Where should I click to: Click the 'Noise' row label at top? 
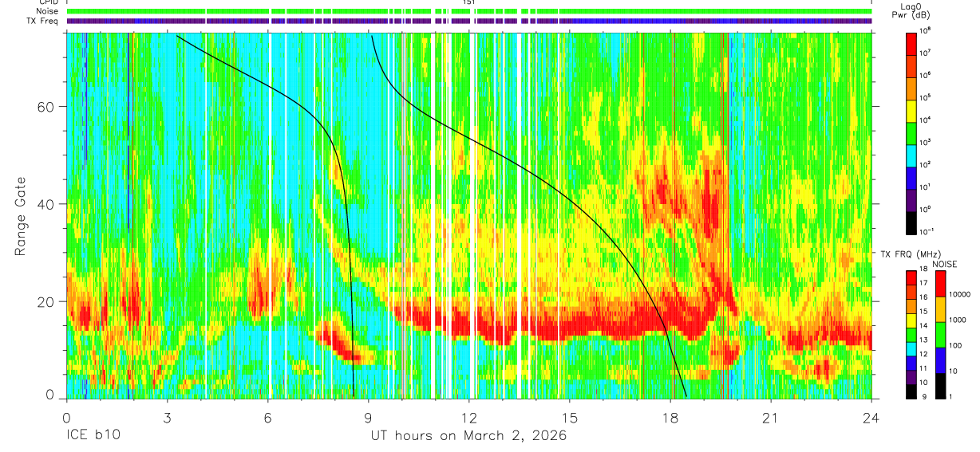[x=47, y=12]
